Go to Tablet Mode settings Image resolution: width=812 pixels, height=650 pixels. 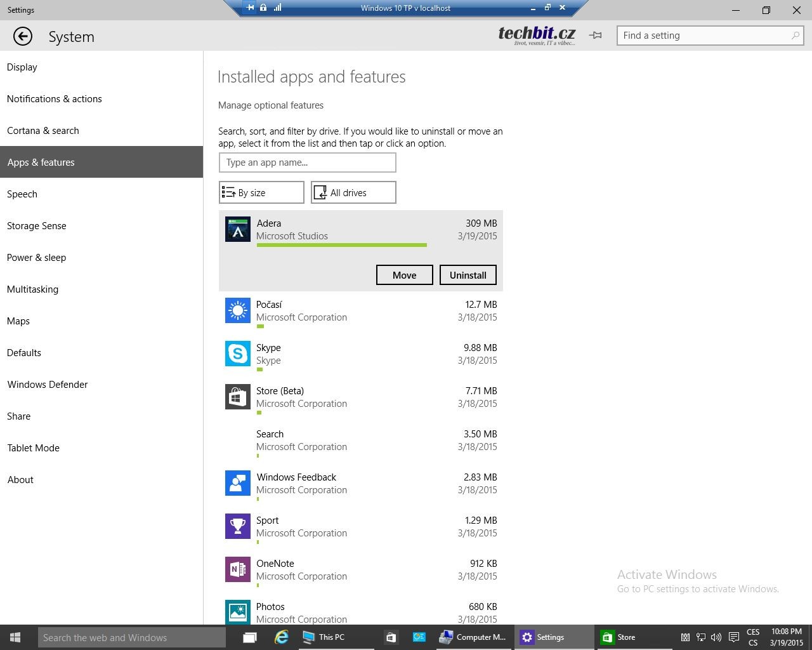point(34,448)
